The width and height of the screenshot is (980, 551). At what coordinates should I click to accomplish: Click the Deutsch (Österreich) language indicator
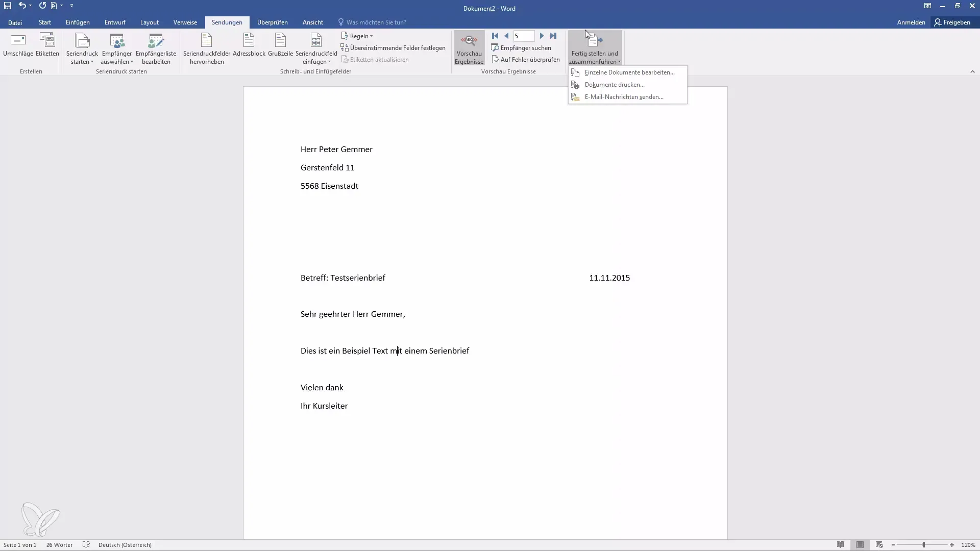(x=125, y=545)
